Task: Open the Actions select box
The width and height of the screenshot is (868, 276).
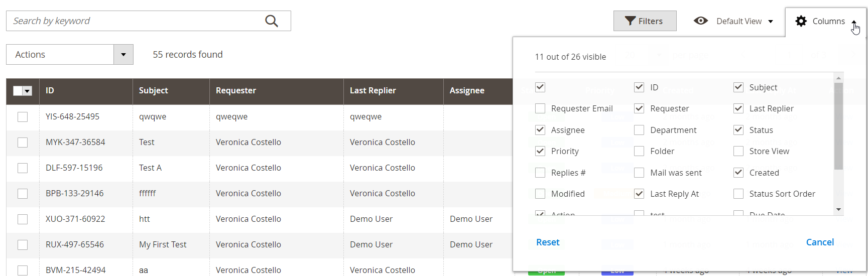Action: (70, 55)
